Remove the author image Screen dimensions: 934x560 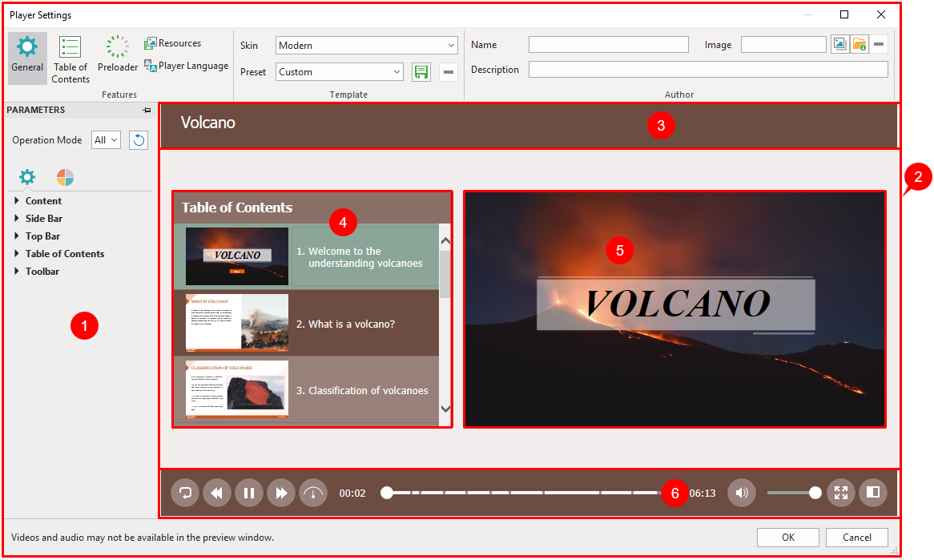click(879, 44)
